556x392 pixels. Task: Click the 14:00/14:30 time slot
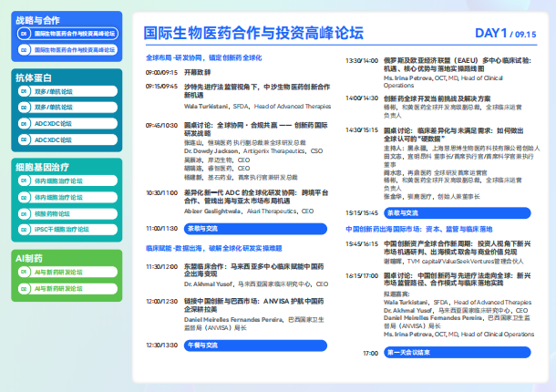362,98
